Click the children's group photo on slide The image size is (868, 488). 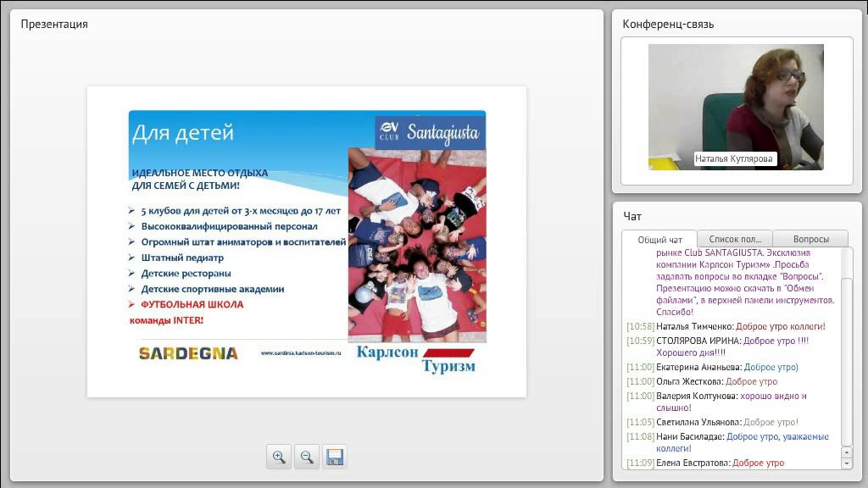pos(417,245)
